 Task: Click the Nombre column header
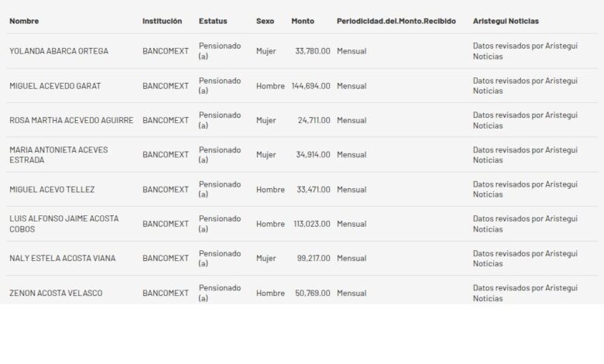point(24,21)
